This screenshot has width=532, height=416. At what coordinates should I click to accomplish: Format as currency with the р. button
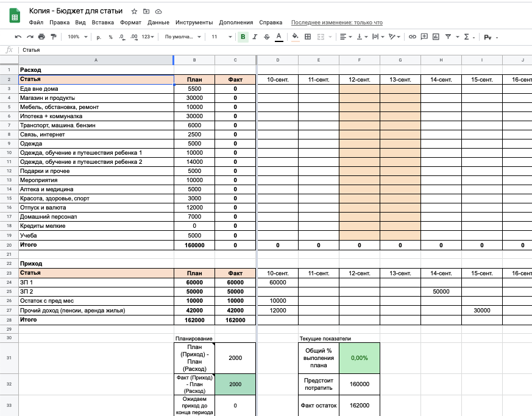pos(99,37)
